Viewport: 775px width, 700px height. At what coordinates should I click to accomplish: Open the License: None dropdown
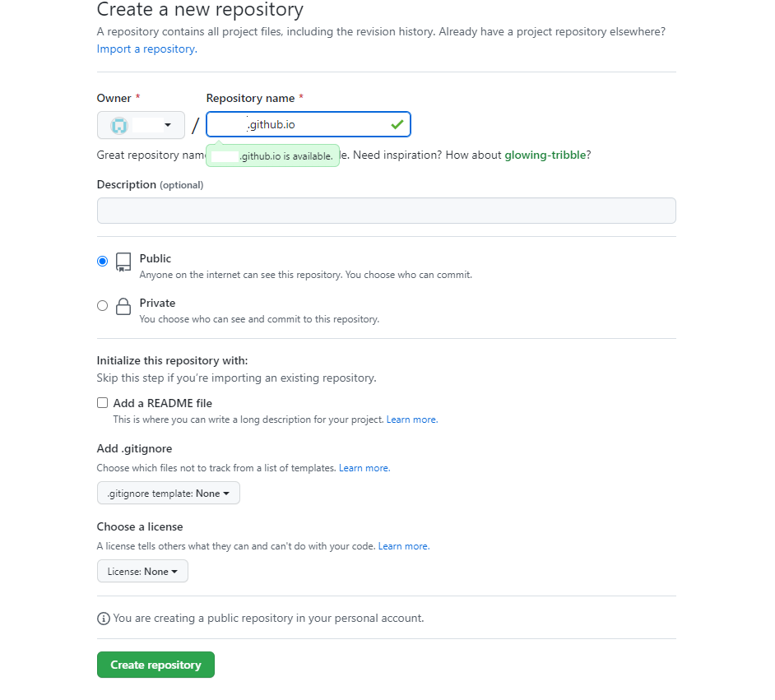tap(142, 572)
